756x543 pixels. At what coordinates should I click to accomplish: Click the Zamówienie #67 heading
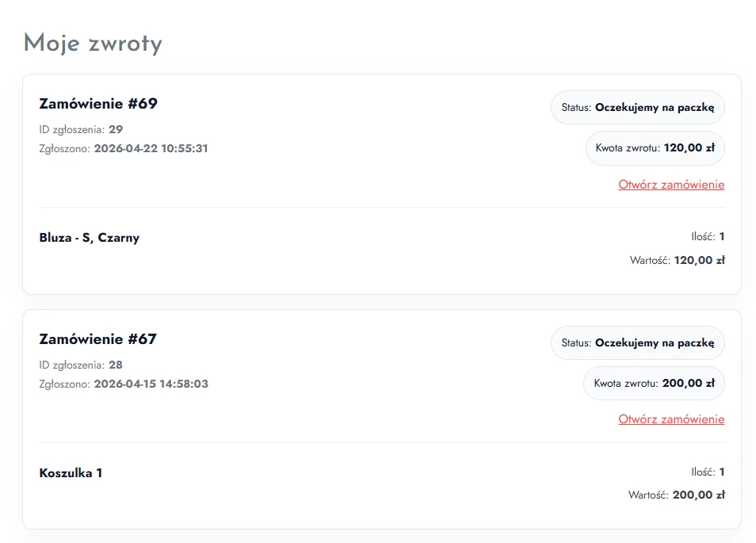click(x=98, y=339)
